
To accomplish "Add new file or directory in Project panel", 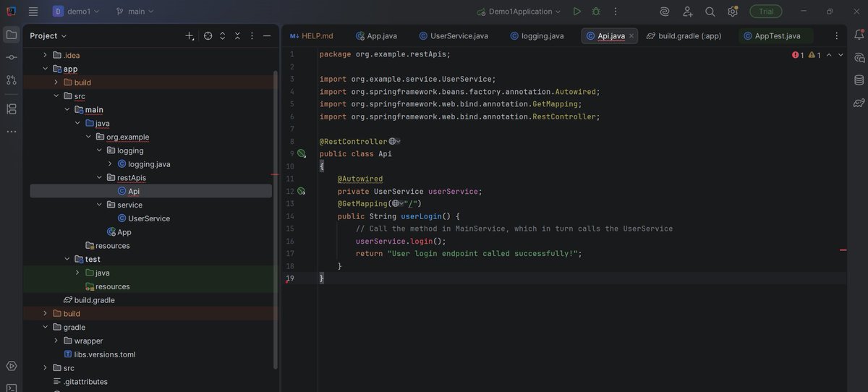I will tap(190, 35).
